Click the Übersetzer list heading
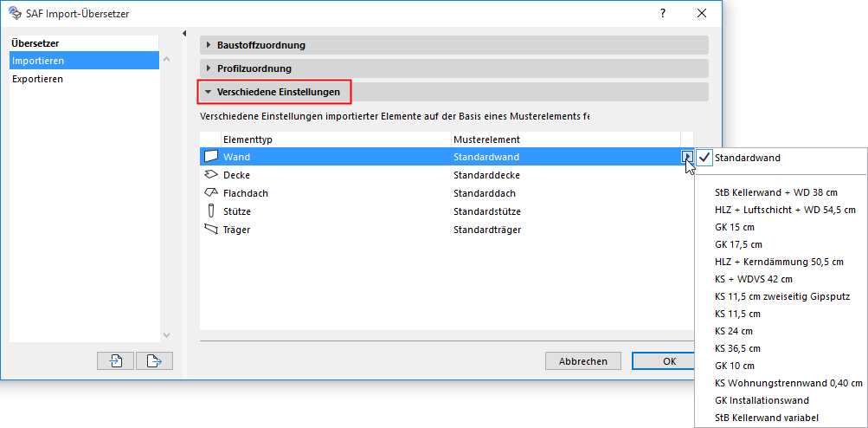 pos(35,42)
